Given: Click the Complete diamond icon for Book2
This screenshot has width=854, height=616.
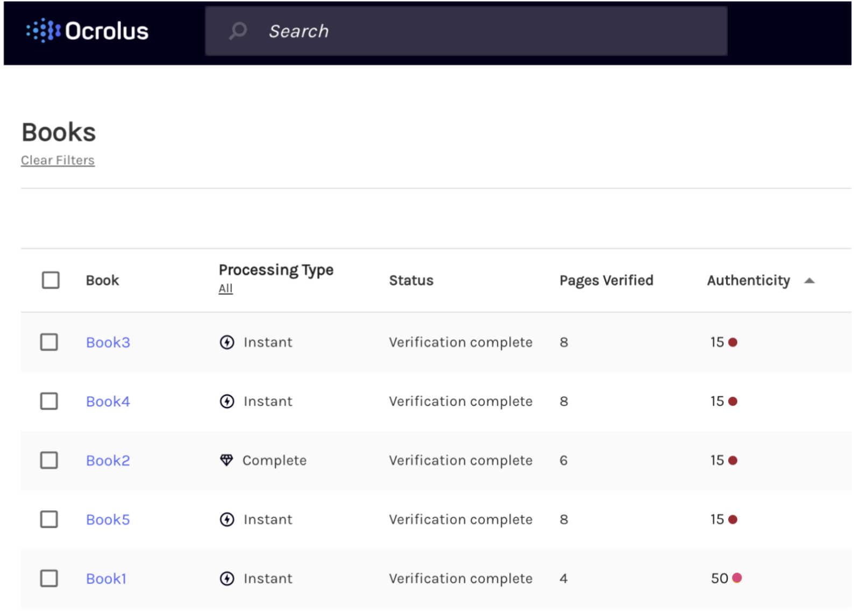Looking at the screenshot, I should pyautogui.click(x=226, y=460).
